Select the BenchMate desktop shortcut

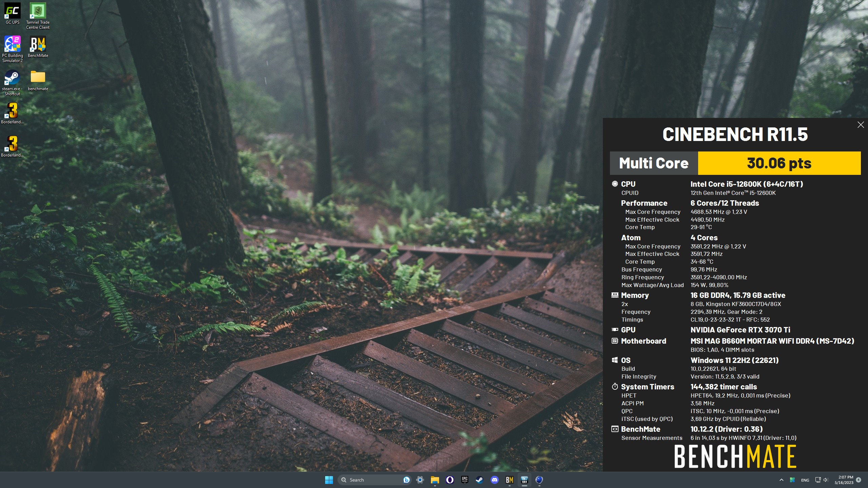38,46
